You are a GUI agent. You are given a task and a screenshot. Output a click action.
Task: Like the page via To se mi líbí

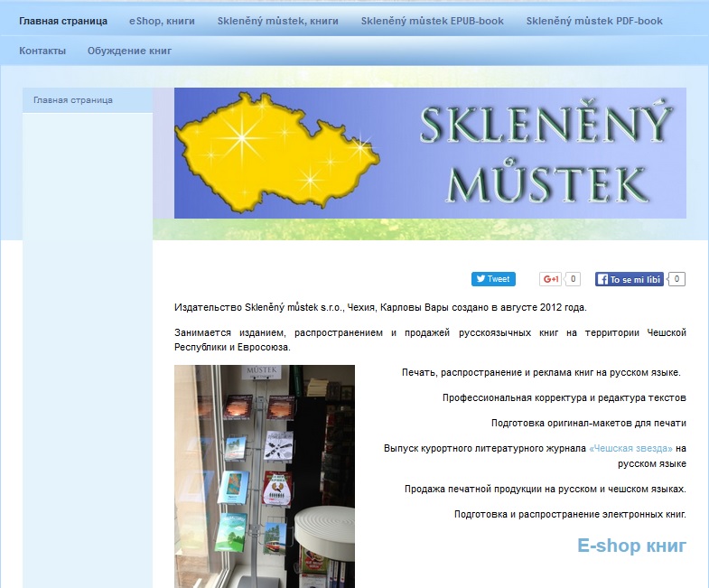(630, 279)
